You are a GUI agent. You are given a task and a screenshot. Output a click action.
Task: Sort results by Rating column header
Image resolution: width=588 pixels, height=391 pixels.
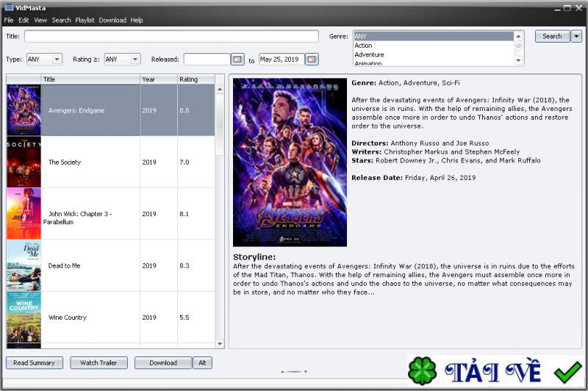(x=196, y=79)
